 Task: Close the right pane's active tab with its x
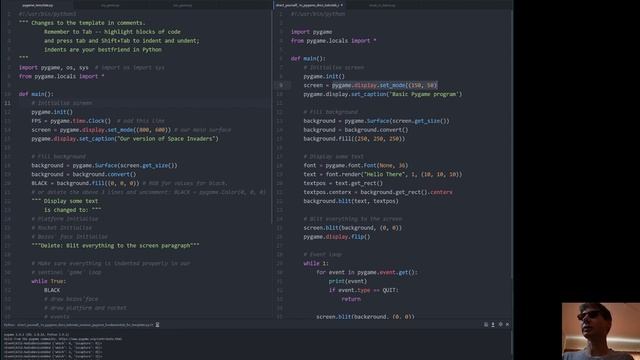pos(342,5)
